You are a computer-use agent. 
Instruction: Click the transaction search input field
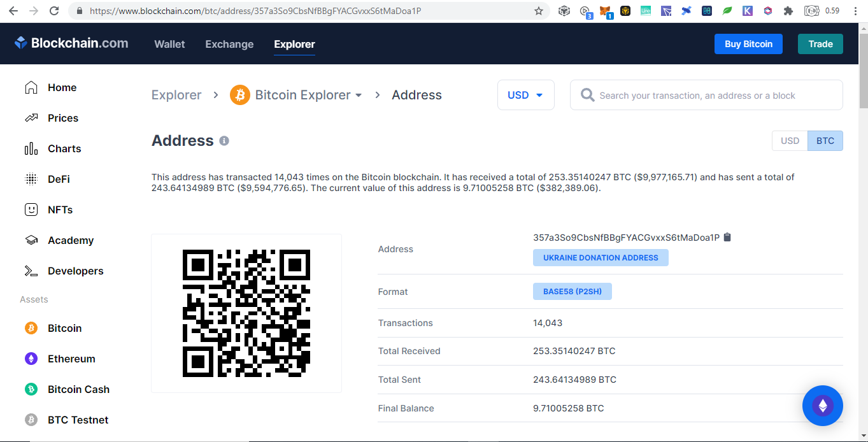tap(706, 95)
